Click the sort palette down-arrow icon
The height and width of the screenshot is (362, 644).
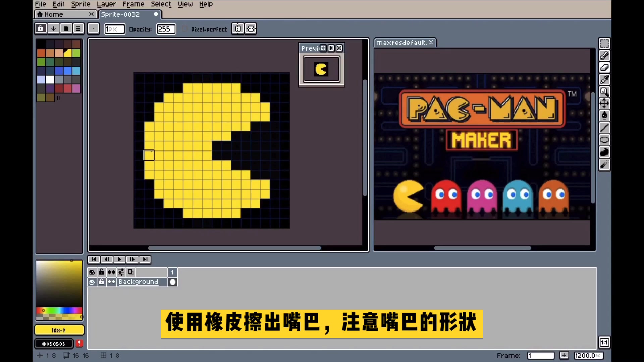[53, 28]
